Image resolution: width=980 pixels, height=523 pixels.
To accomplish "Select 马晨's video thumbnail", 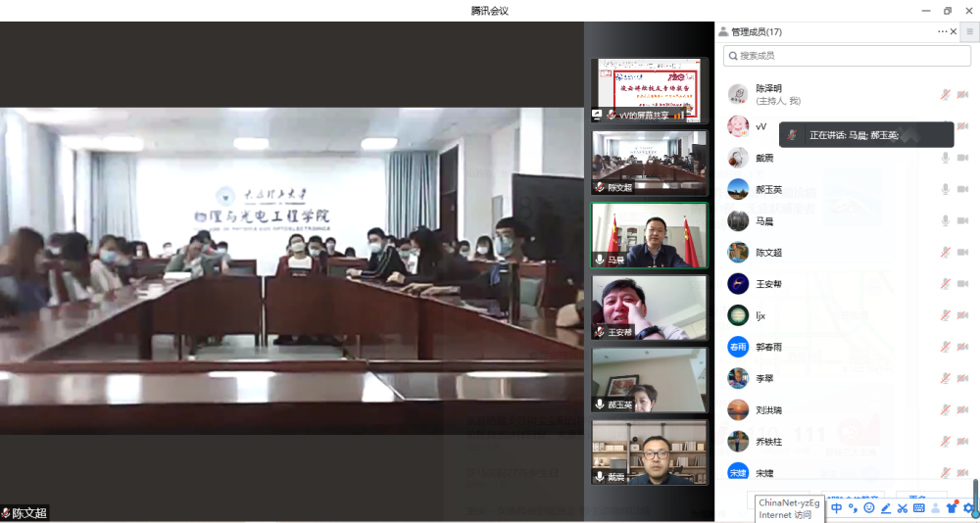I will [649, 235].
